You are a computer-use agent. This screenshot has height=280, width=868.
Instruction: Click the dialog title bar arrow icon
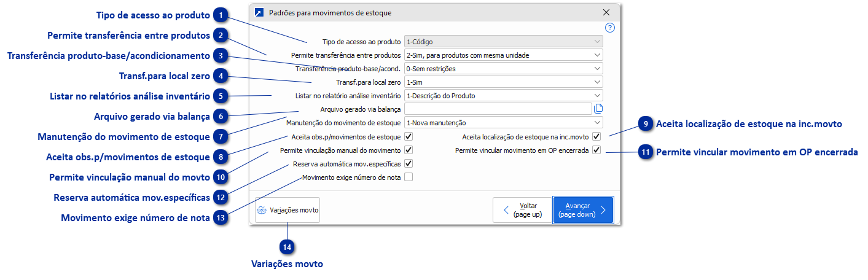259,12
